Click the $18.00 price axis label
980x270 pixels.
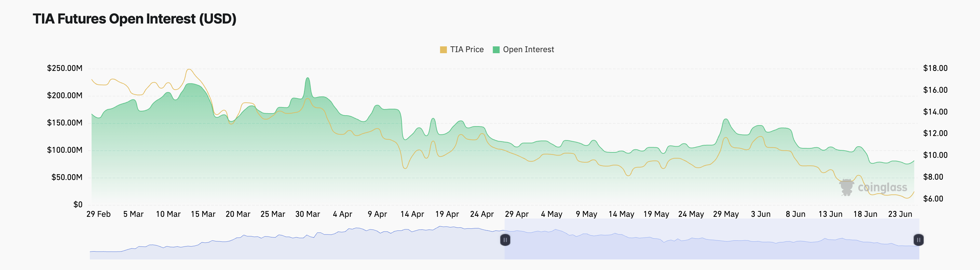pos(935,69)
